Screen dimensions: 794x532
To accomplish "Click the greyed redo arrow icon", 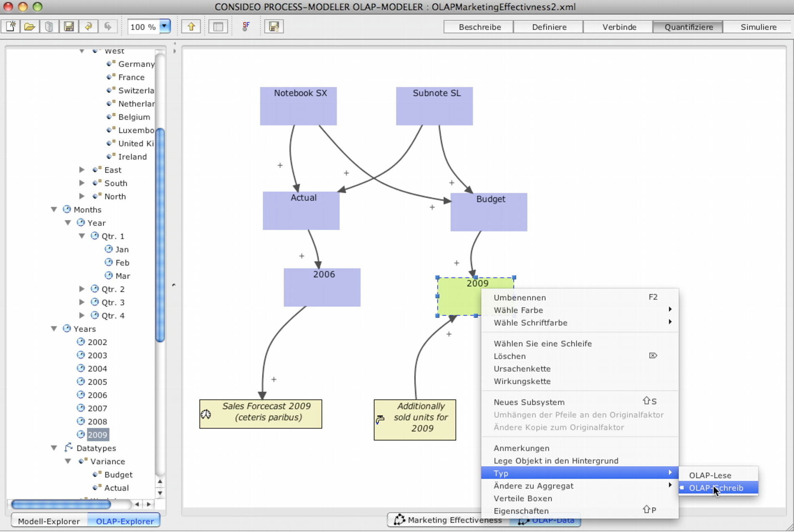I will click(x=108, y=26).
